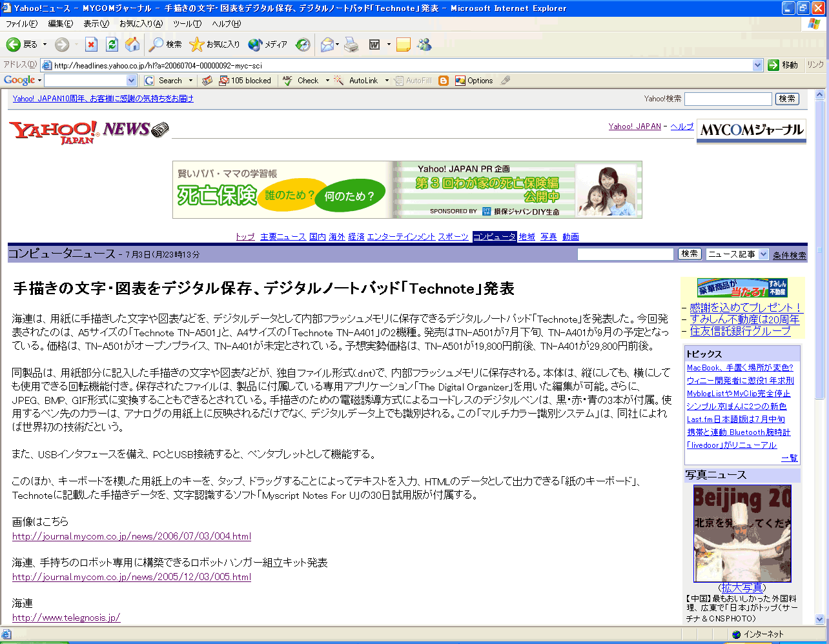Stop page loading with red X icon

[x=91, y=45]
